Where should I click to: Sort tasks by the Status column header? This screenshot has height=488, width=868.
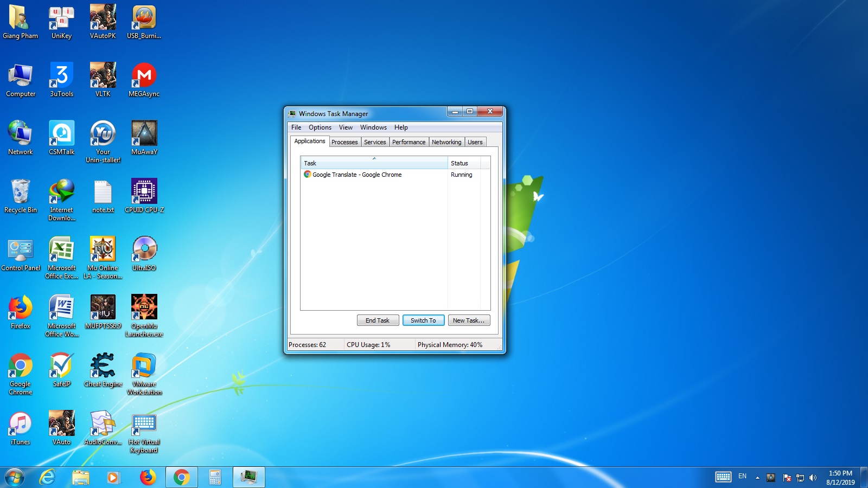point(463,163)
